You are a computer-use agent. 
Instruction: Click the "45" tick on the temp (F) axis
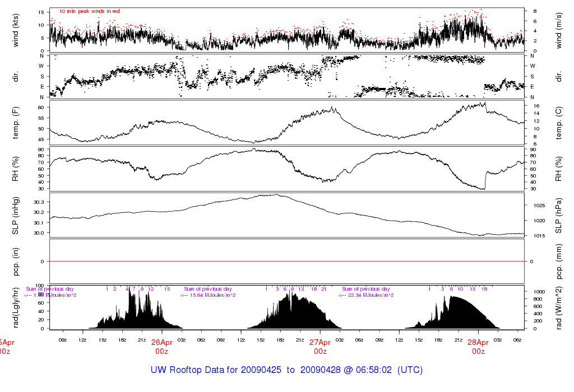41,139
